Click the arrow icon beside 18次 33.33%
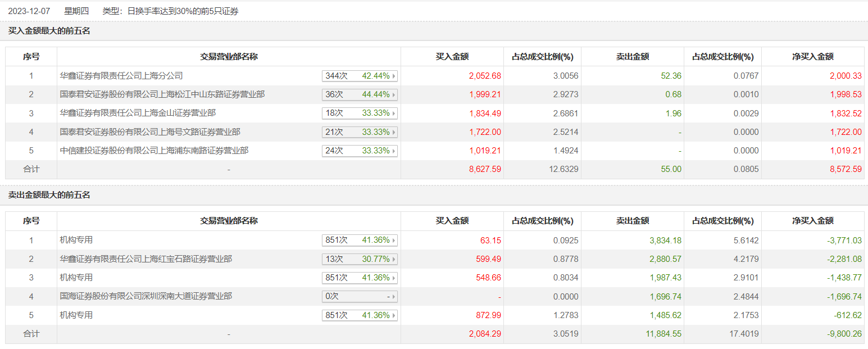Viewport: 868px width, 349px height. pyautogui.click(x=394, y=114)
